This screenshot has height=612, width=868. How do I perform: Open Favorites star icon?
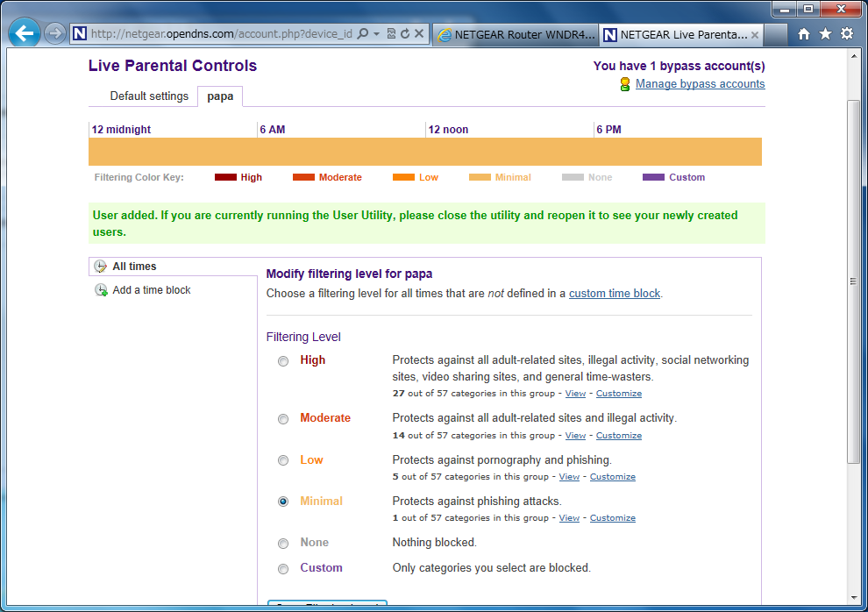pyautogui.click(x=825, y=34)
